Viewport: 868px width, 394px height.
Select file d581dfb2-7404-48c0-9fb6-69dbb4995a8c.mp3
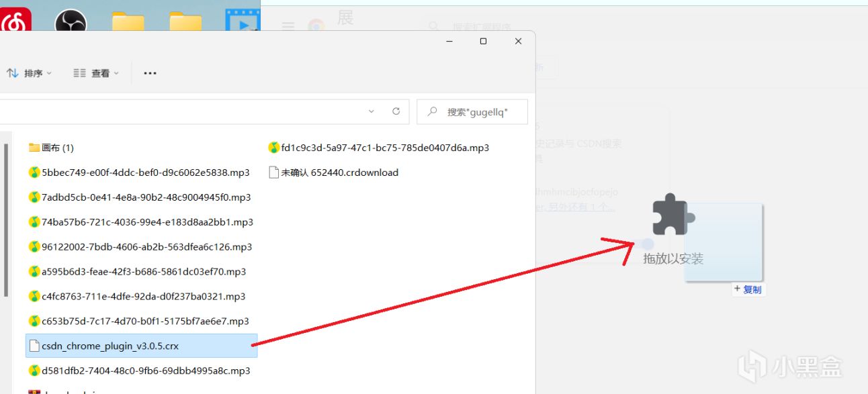click(x=140, y=371)
